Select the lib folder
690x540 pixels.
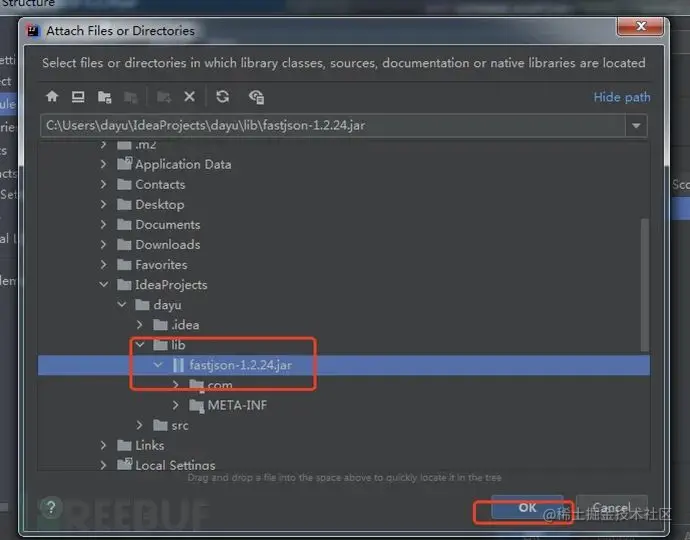click(178, 345)
